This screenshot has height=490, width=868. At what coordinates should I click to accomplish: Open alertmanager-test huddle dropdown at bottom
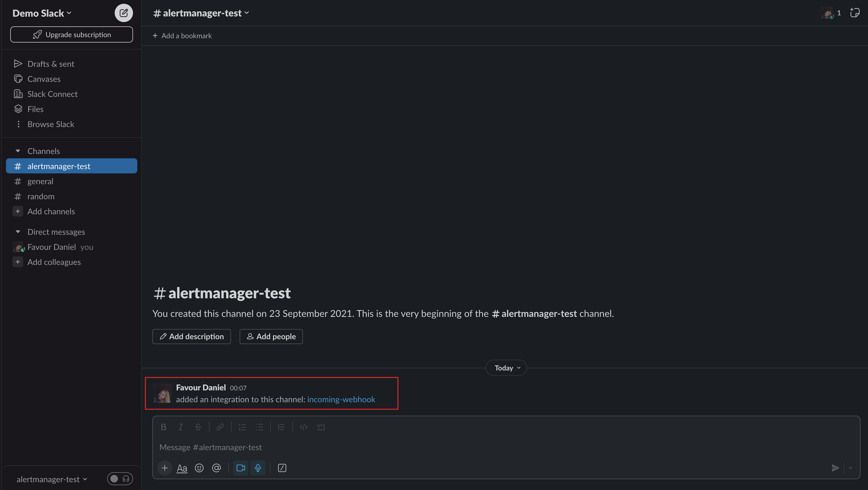point(52,479)
